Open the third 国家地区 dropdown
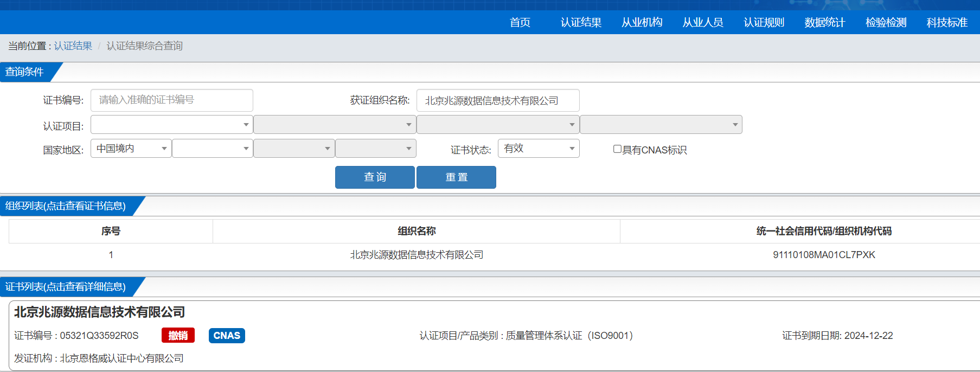The height and width of the screenshot is (372, 980). point(294,149)
